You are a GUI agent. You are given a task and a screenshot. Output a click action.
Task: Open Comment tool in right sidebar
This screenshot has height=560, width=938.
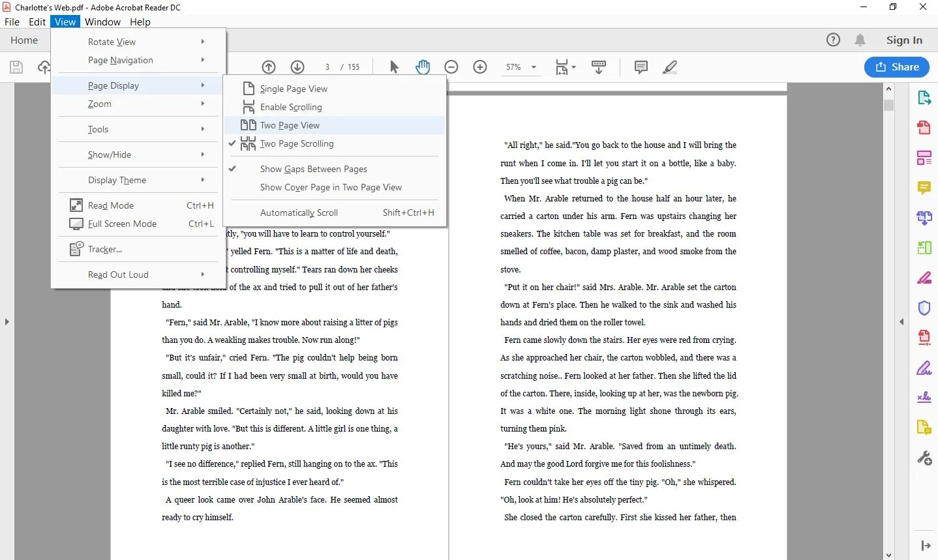(x=924, y=188)
